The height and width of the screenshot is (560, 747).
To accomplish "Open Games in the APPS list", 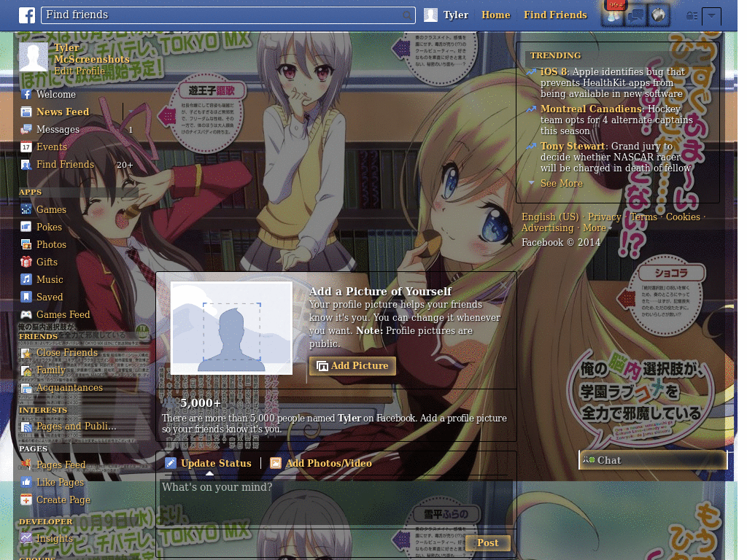I will click(x=51, y=209).
